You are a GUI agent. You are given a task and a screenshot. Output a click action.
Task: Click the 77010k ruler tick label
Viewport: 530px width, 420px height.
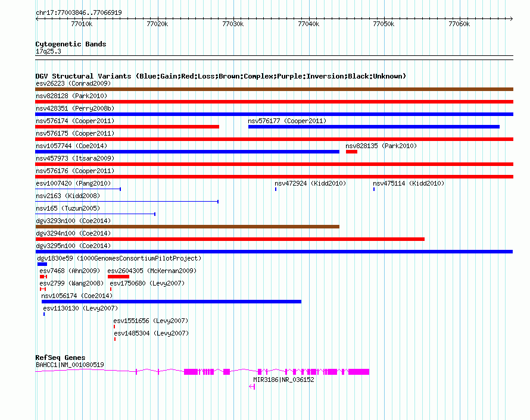82,24
